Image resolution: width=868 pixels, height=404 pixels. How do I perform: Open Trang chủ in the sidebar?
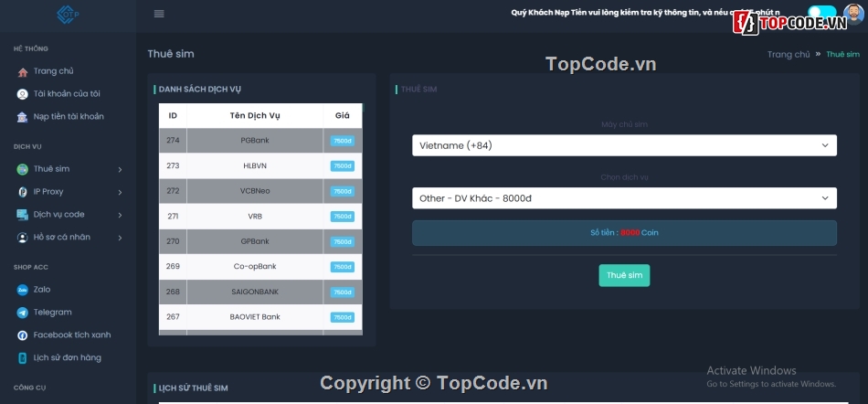53,71
